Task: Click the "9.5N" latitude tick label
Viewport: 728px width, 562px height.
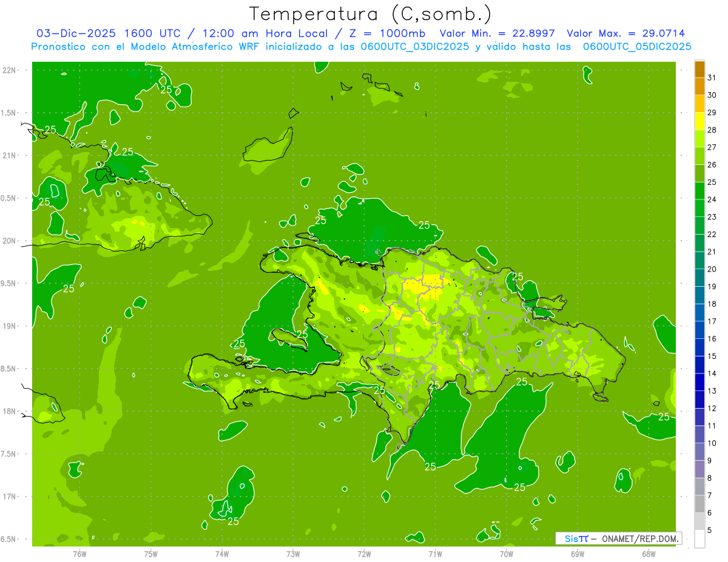Action: pos(9,283)
